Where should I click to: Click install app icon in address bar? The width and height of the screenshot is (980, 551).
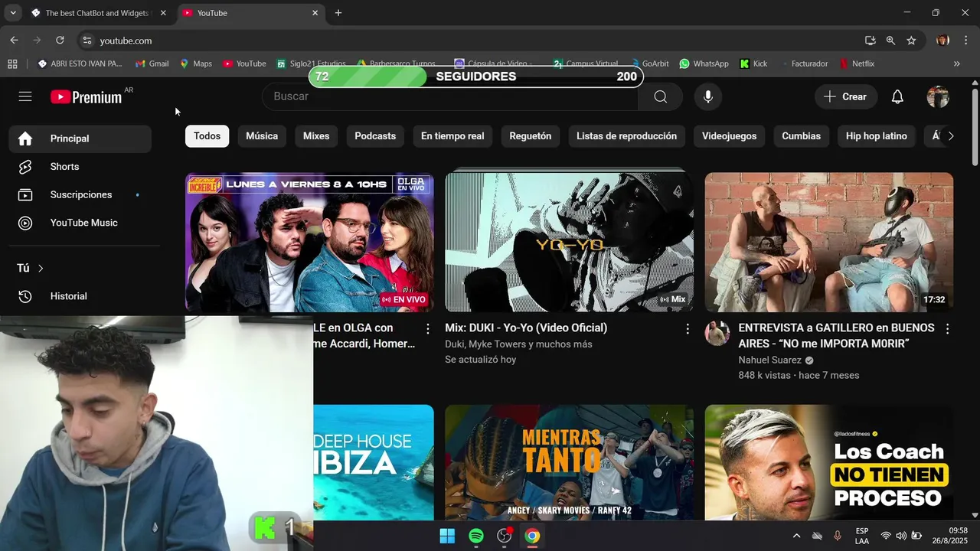[x=870, y=41]
